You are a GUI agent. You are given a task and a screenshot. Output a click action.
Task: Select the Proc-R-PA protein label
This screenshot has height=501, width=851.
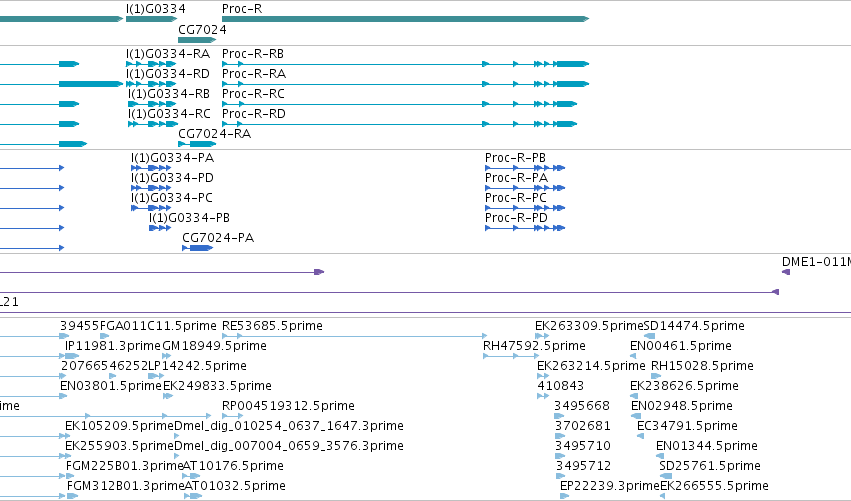point(517,178)
